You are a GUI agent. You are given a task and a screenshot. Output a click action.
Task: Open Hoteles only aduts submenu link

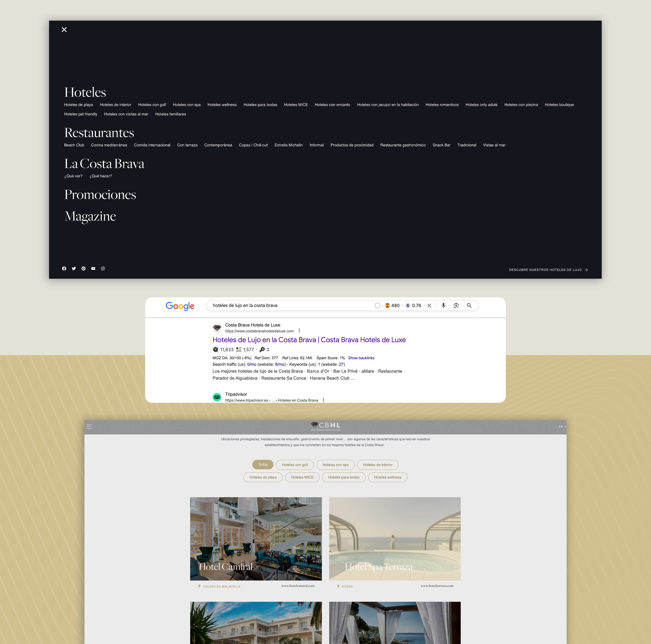tap(482, 105)
